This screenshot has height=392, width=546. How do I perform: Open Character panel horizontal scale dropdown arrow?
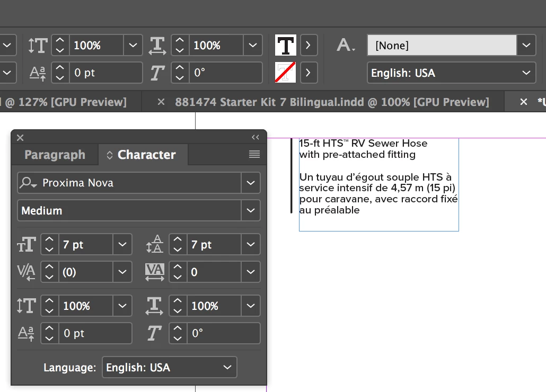[250, 306]
